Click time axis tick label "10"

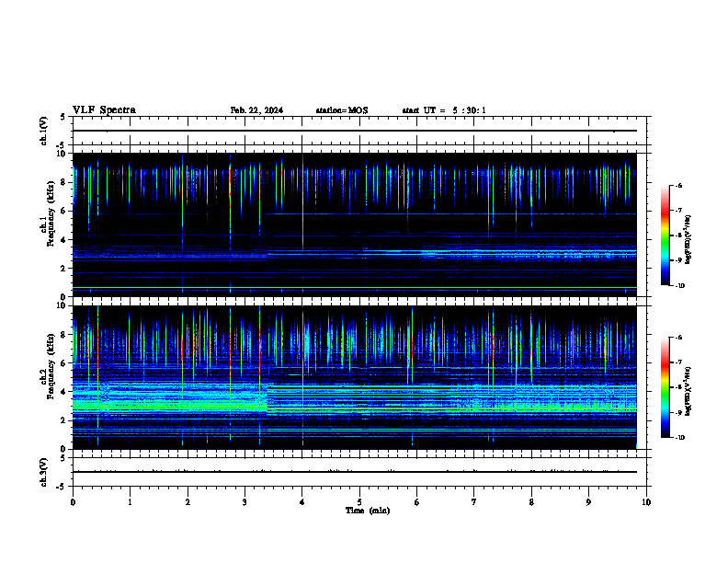pyautogui.click(x=646, y=502)
